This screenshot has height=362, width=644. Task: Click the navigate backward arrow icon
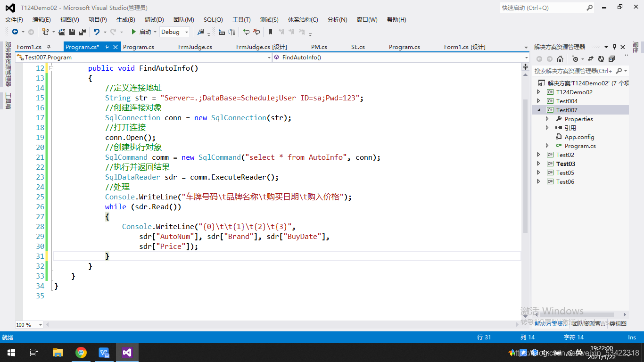pos(15,32)
